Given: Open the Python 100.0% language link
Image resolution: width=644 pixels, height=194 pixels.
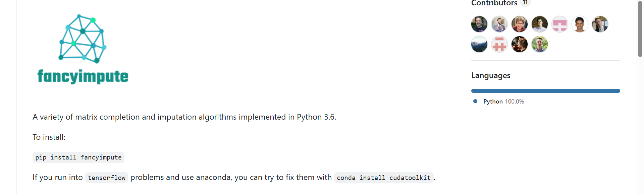Looking at the screenshot, I should pos(503,102).
